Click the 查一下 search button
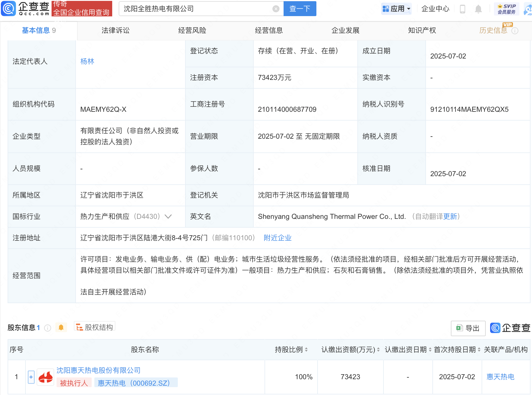 (x=300, y=9)
